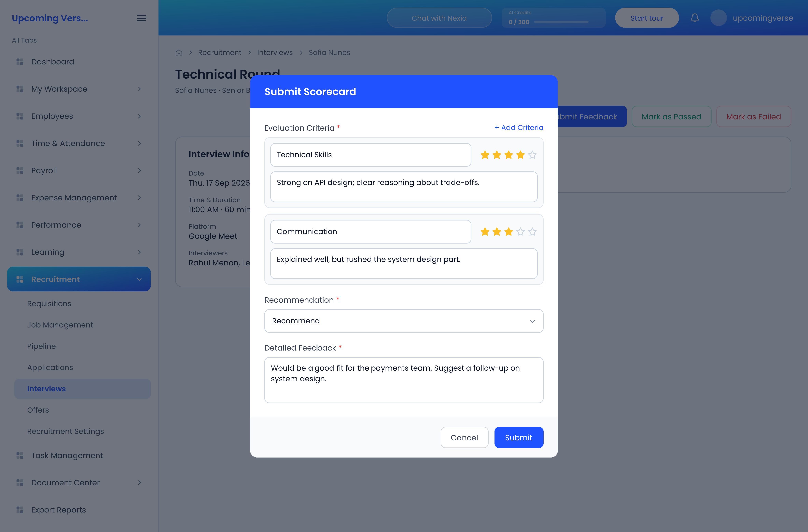Set Communication rating to three stars

[x=508, y=232]
